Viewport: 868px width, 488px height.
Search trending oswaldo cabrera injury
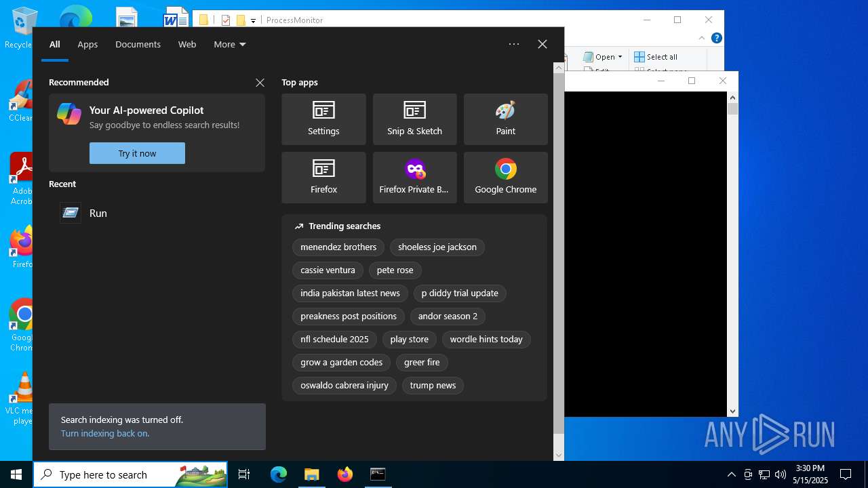click(344, 385)
